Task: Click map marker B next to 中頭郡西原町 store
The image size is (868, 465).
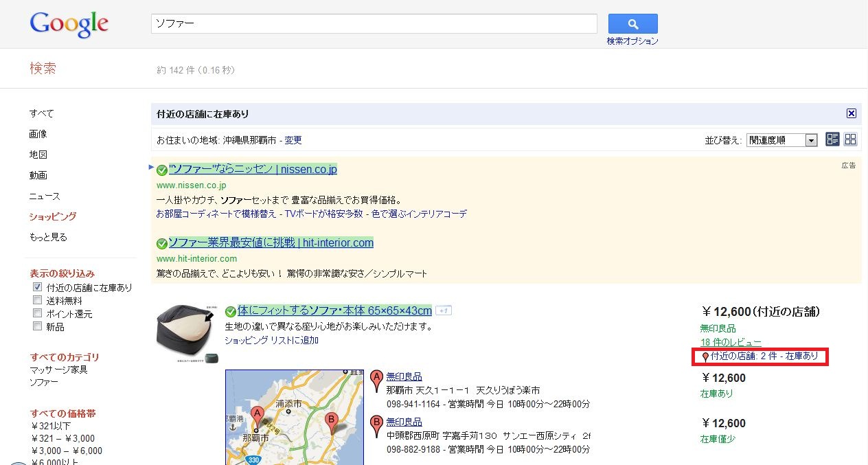Action: pos(376,426)
